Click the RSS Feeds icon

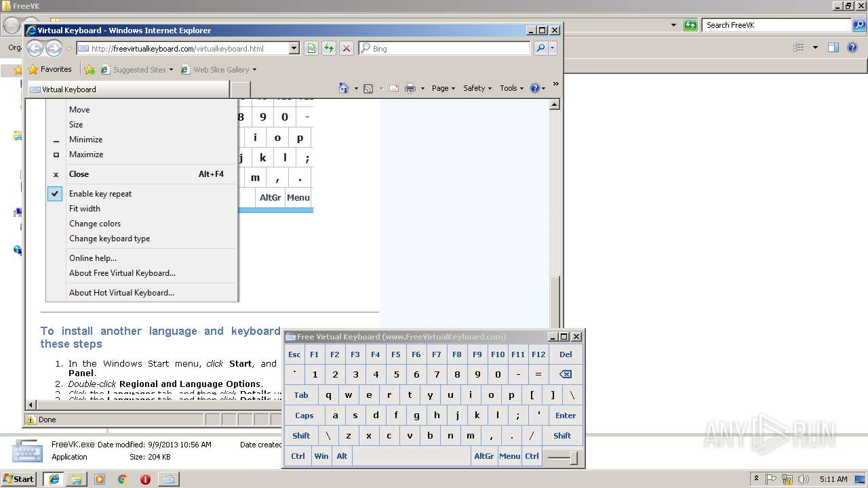pos(368,88)
